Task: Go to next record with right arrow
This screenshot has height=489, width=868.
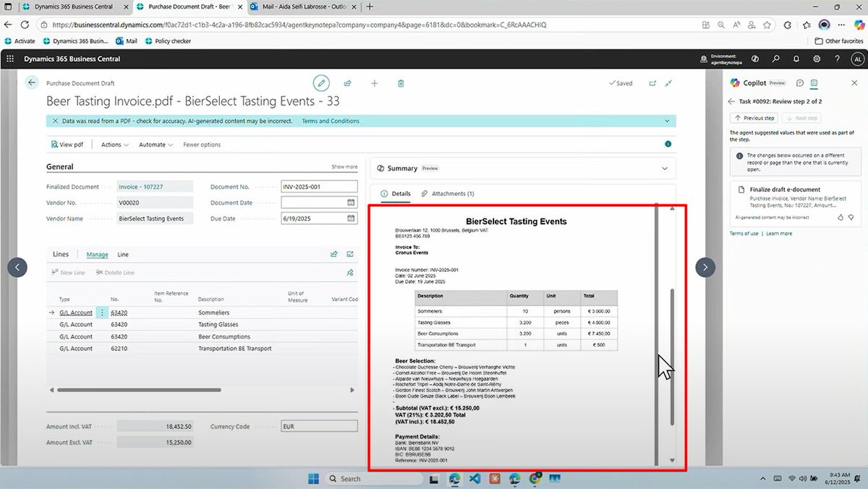Action: 705,267
